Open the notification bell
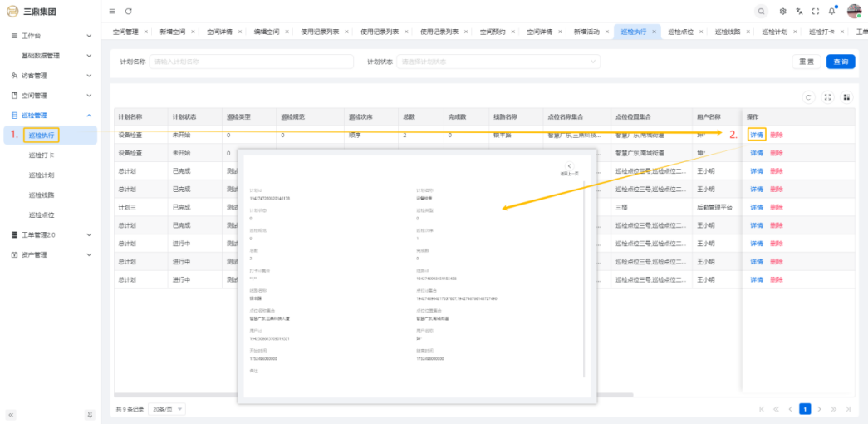868x424 pixels. [x=831, y=11]
